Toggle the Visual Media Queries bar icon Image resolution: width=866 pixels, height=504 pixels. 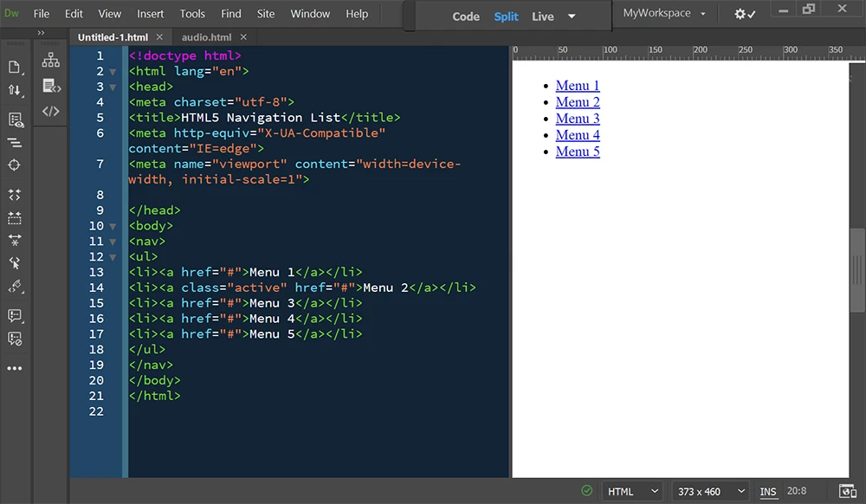coord(15,143)
